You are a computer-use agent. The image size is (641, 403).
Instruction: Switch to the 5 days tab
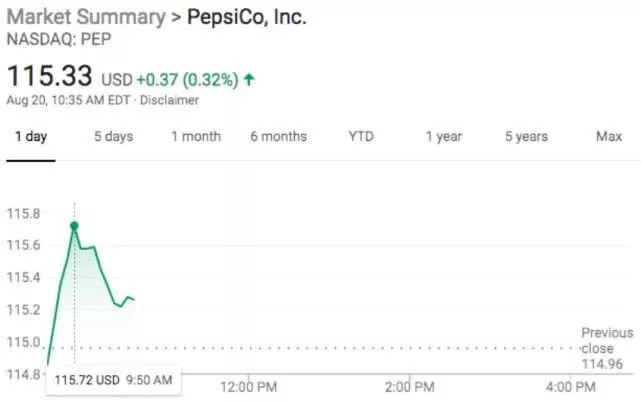click(113, 136)
